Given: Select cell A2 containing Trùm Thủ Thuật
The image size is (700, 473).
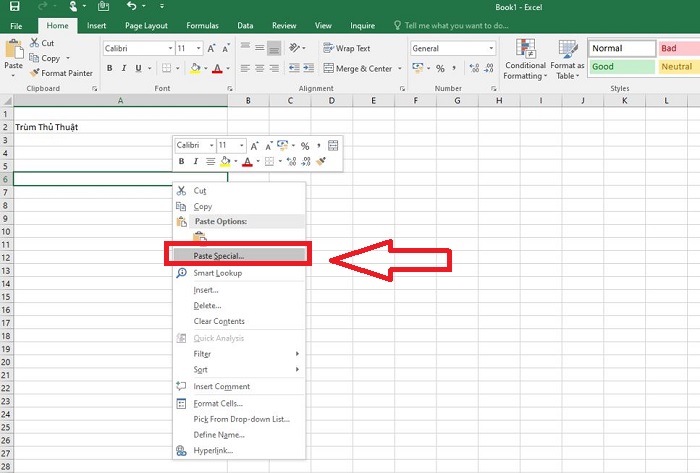Looking at the screenshot, I should (x=121, y=127).
